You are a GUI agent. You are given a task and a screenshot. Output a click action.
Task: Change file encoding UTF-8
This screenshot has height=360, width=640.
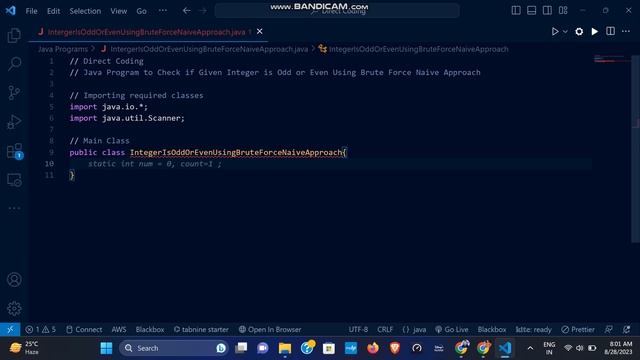click(x=358, y=329)
